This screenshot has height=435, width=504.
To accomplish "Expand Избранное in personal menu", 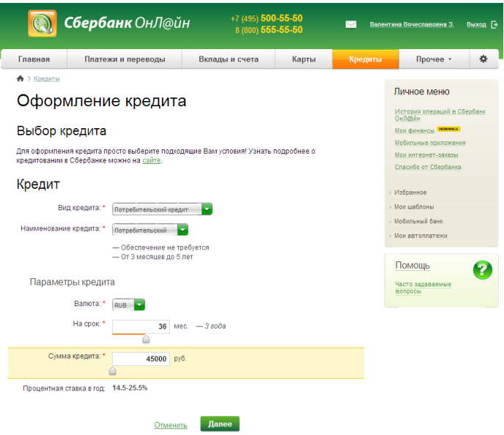I will [410, 193].
